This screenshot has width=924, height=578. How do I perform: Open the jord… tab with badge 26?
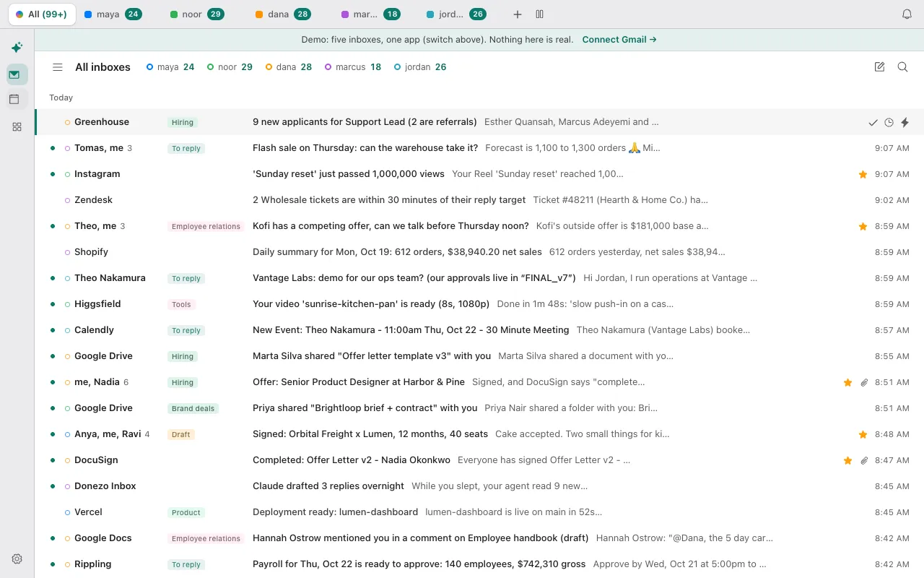coord(456,14)
